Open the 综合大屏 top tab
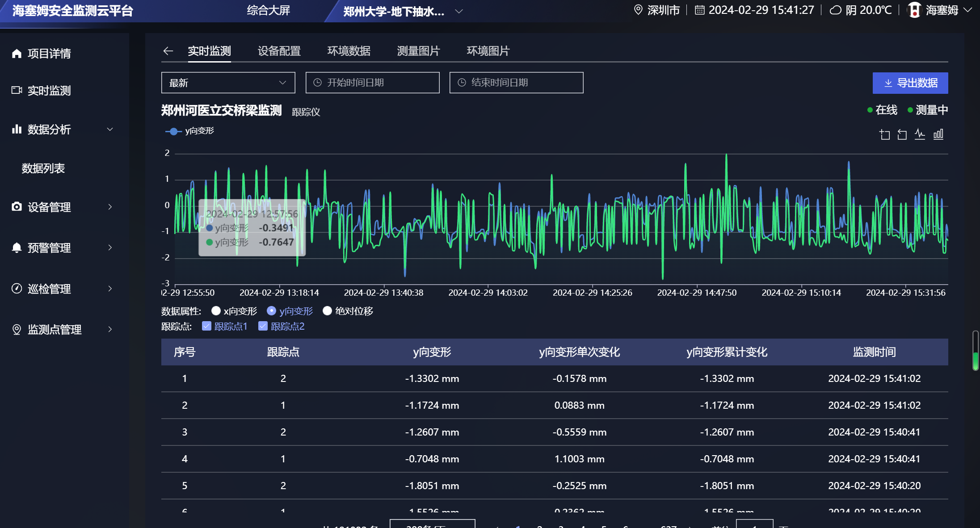980x528 pixels. click(269, 10)
